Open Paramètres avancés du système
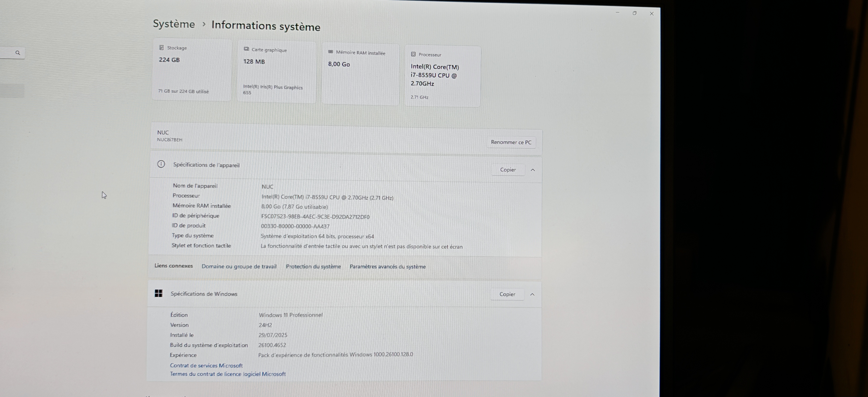868x397 pixels. click(x=388, y=267)
